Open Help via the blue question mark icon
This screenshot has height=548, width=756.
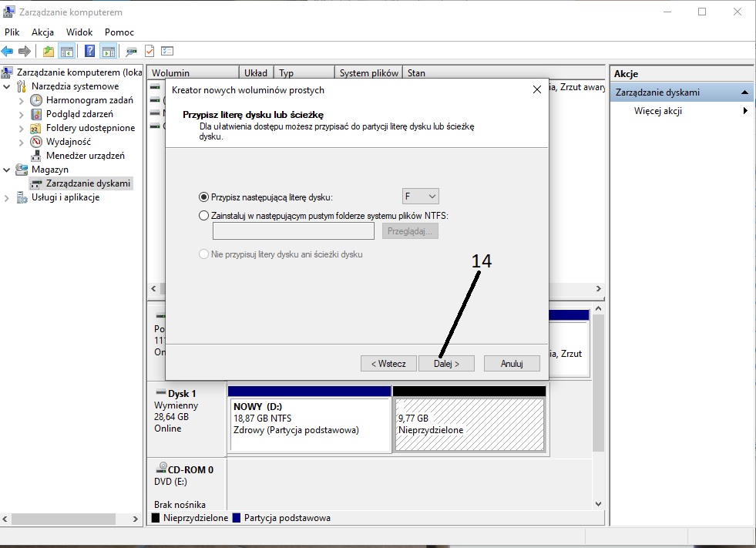[89, 51]
